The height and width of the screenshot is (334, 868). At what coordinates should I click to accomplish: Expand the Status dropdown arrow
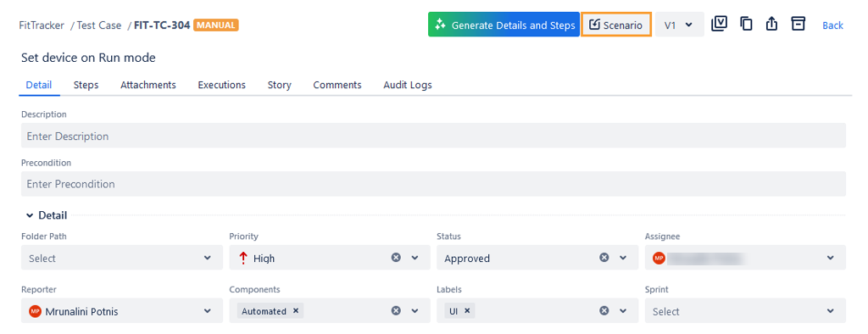click(x=623, y=258)
